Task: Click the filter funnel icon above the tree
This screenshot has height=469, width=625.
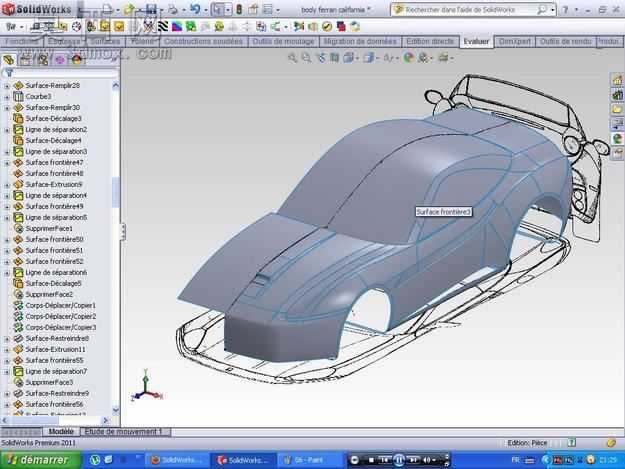Action: 8,73
